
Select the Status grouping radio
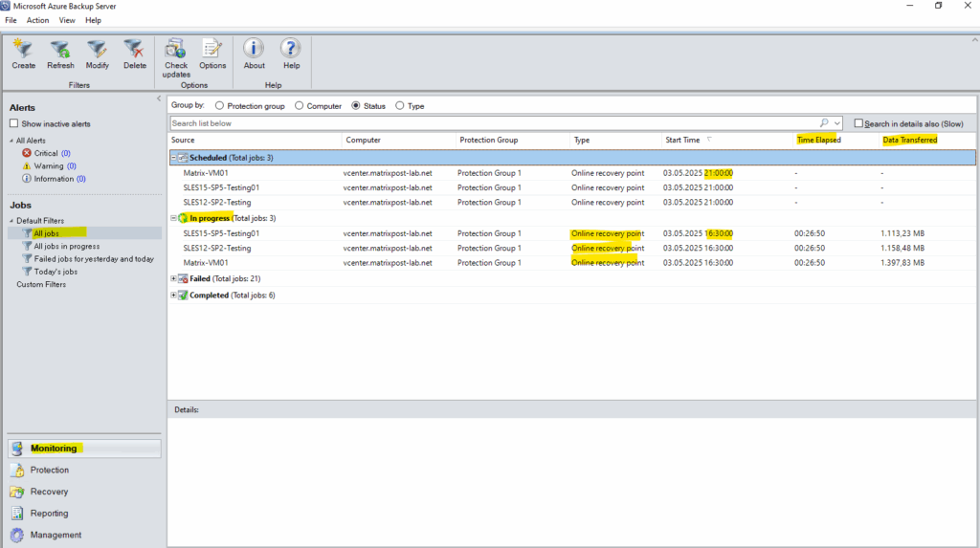click(x=356, y=106)
